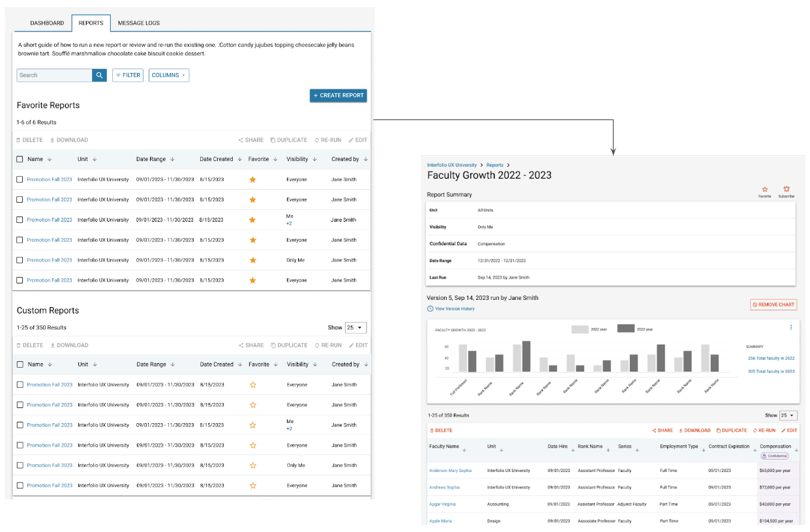This screenshot has width=810, height=532.
Task: Switch to the DASHBOARD tab
Action: (47, 23)
